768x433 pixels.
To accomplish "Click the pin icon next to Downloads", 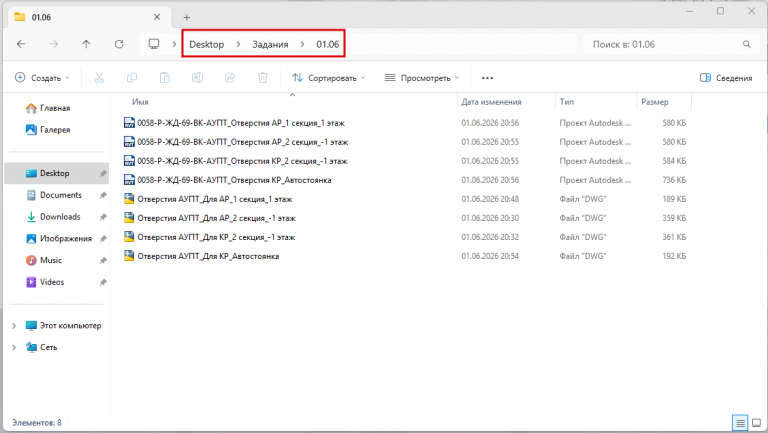I will click(103, 217).
